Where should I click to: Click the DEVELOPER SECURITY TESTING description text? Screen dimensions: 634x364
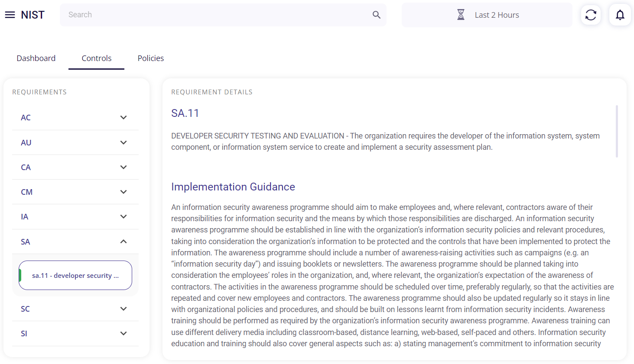[385, 142]
